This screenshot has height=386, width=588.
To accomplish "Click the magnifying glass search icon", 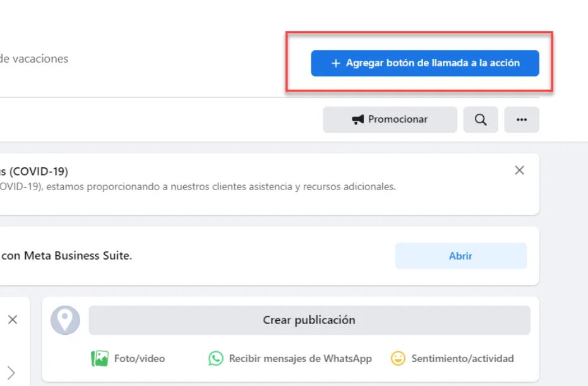I will click(481, 119).
